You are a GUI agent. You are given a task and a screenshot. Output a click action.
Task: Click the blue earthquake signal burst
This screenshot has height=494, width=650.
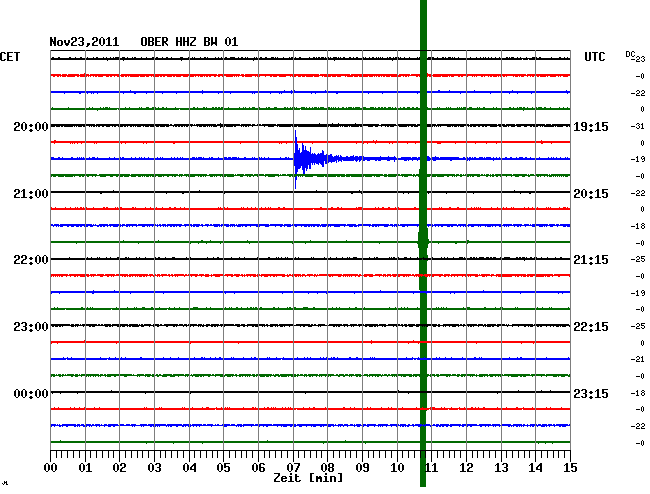pyautogui.click(x=315, y=159)
